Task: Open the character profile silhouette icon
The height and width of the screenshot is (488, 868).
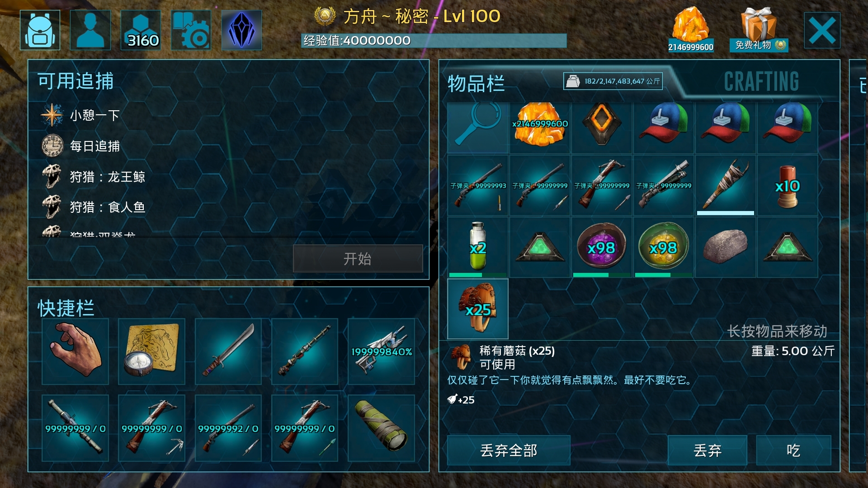Action: coord(90,30)
